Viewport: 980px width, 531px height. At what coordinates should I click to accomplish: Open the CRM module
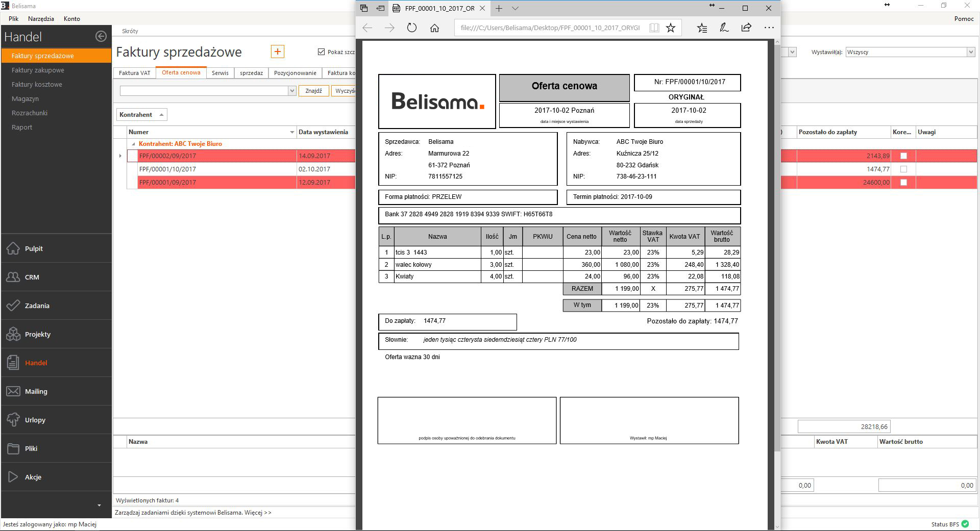pyautogui.click(x=32, y=277)
